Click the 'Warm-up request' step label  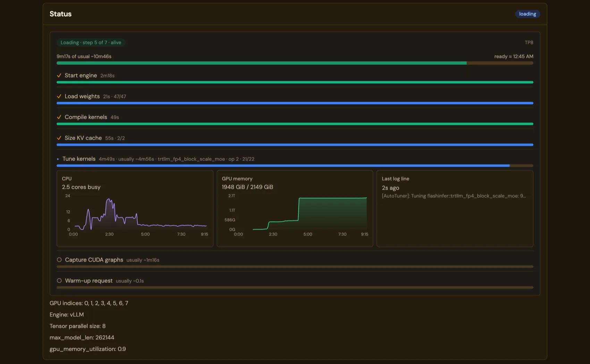click(x=89, y=280)
